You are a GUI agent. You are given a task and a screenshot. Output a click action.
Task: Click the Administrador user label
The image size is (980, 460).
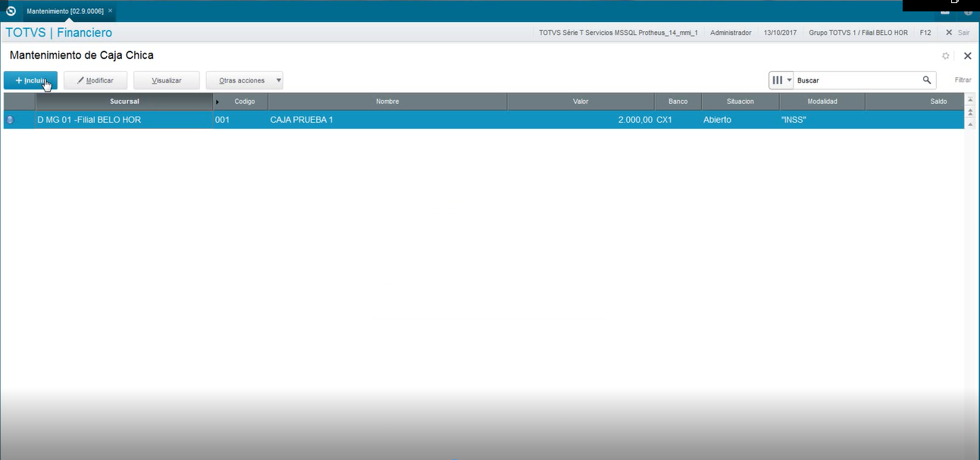click(731, 33)
